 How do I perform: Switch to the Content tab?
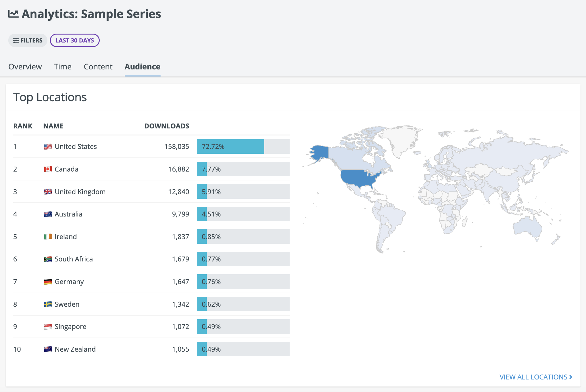[98, 67]
